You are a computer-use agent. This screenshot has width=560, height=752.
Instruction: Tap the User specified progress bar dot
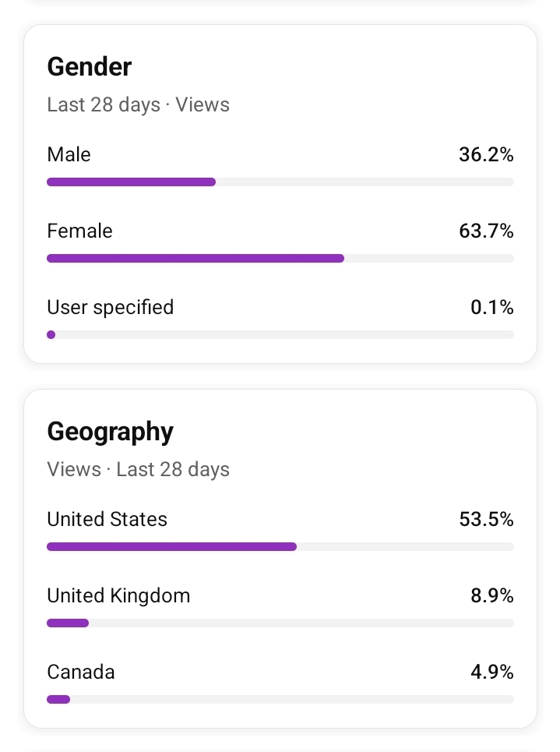[51, 335]
